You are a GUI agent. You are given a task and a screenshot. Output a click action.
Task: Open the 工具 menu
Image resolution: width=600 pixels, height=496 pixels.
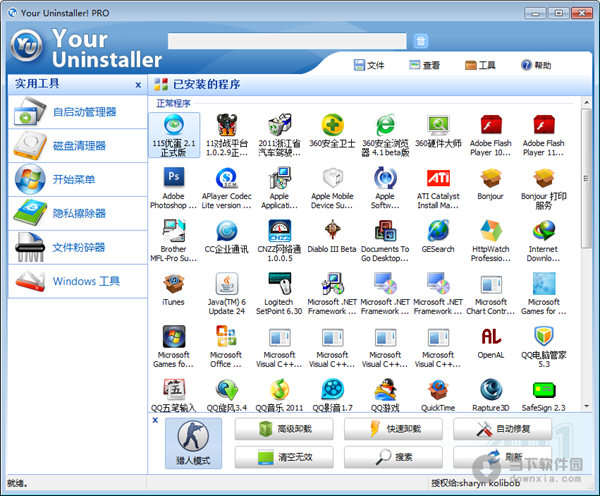pyautogui.click(x=480, y=65)
